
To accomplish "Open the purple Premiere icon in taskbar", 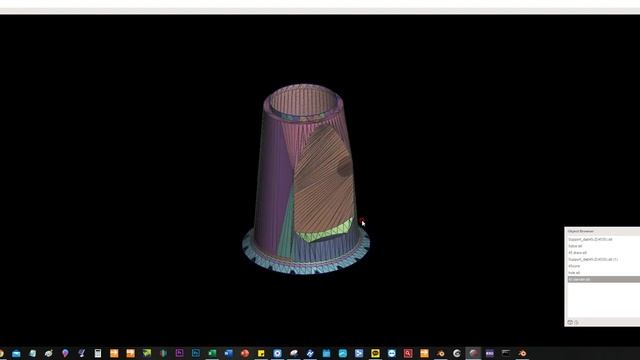I will coord(179,353).
